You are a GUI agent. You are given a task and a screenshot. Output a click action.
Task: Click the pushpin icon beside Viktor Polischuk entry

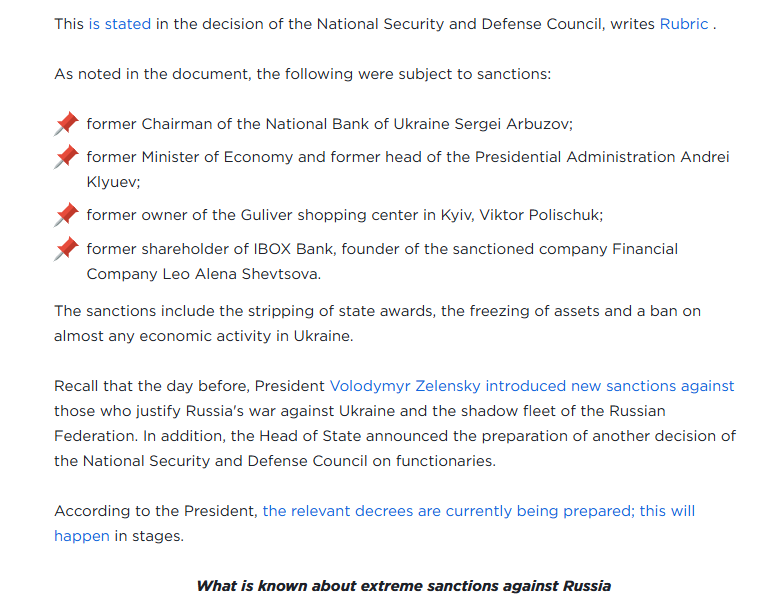coord(66,215)
